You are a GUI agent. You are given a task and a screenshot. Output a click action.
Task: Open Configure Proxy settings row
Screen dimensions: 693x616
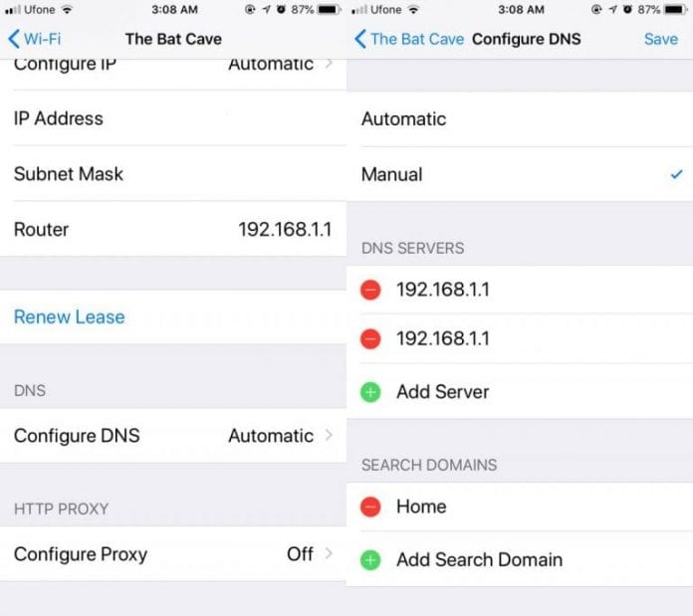pos(173,553)
